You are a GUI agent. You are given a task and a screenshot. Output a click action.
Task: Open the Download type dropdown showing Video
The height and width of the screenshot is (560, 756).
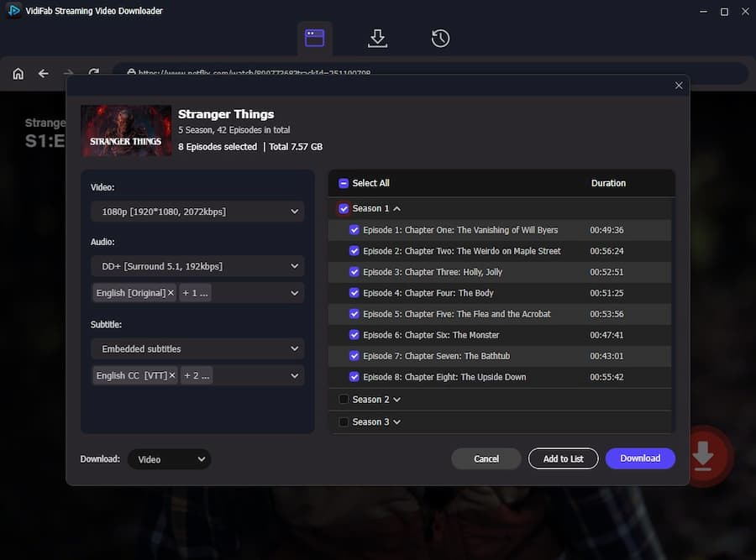[x=166, y=458]
